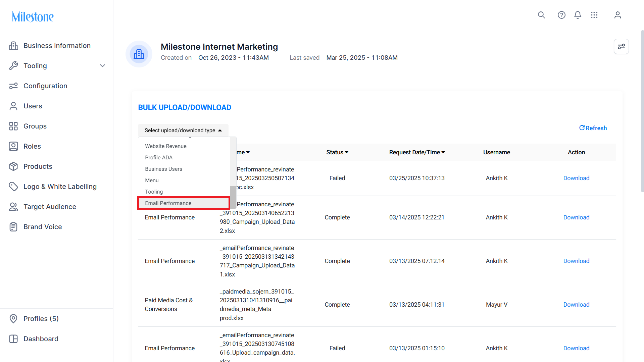Click the Created on date Oct 26, 2023

(234, 58)
